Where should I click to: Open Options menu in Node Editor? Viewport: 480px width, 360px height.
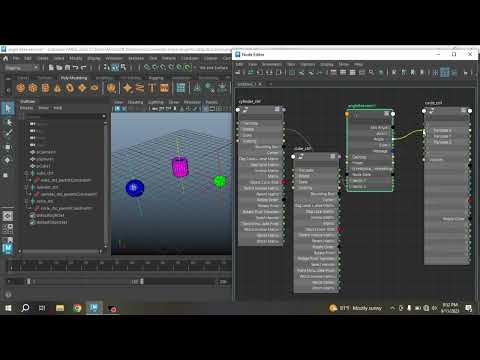pyautogui.click(x=308, y=64)
